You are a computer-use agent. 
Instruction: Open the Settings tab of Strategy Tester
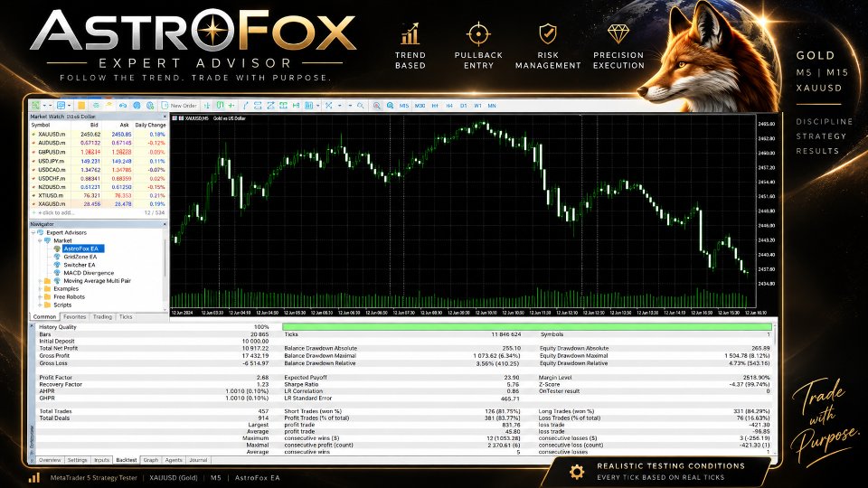(x=77, y=460)
